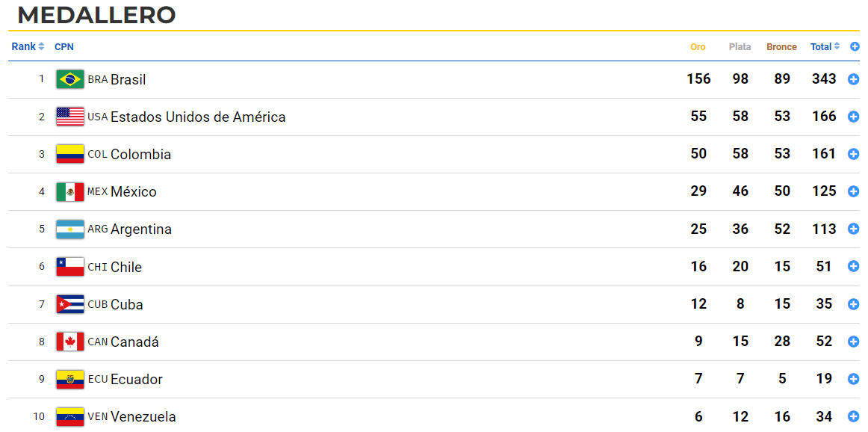Expand the Argentina row details
Viewport: 868px width, 432px height.
(853, 229)
